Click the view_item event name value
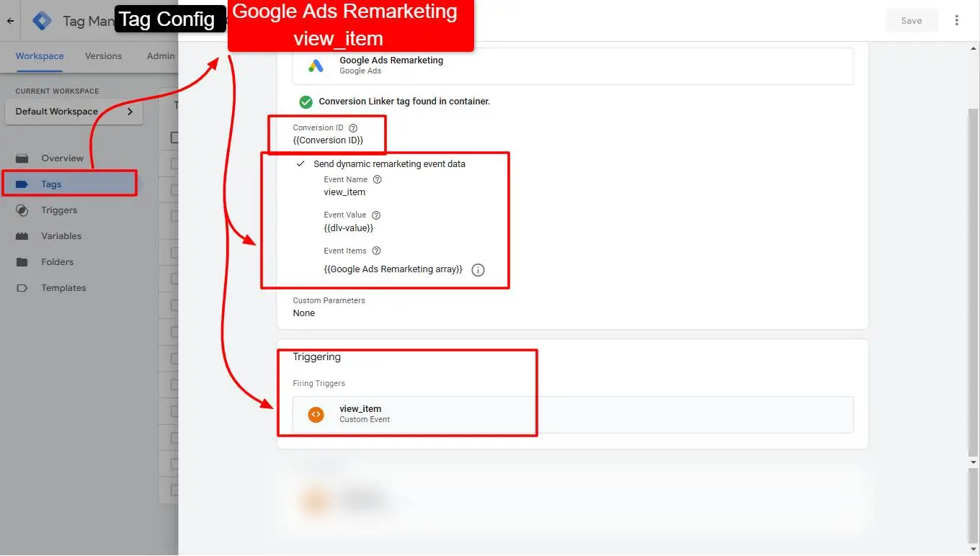The width and height of the screenshot is (980, 556). point(344,192)
